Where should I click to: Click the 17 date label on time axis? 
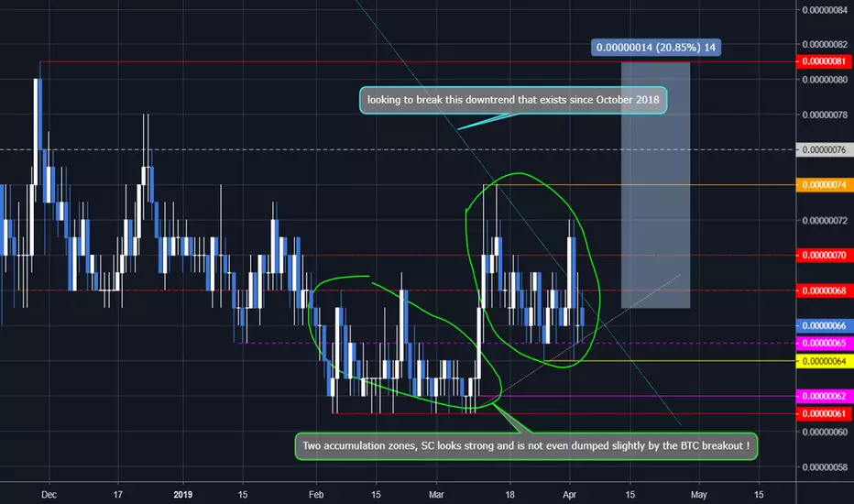click(x=117, y=495)
